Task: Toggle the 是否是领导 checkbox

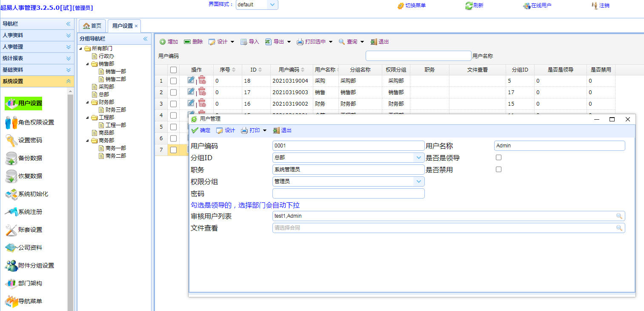Action: coord(499,158)
